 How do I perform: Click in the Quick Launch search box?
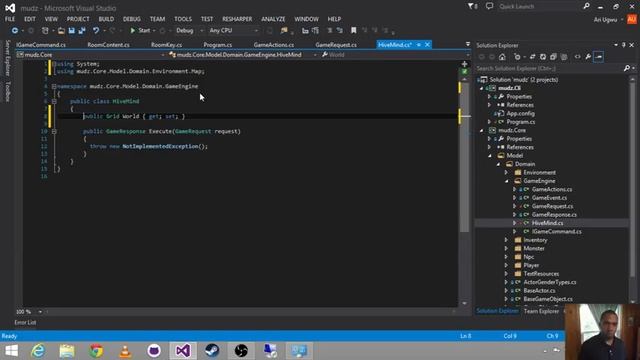click(x=540, y=6)
